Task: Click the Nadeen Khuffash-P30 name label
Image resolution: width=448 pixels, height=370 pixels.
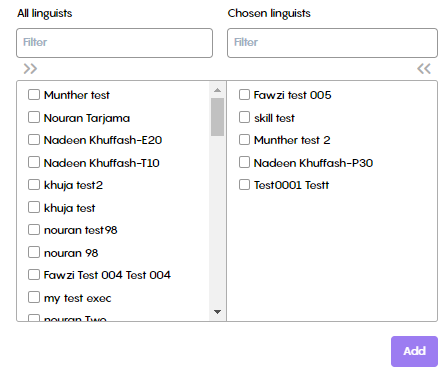Action: (313, 163)
